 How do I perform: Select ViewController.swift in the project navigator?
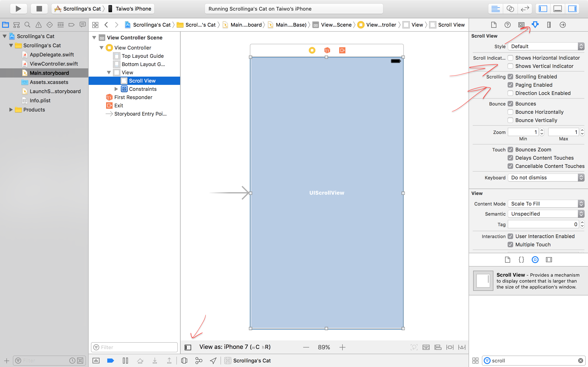(x=54, y=64)
